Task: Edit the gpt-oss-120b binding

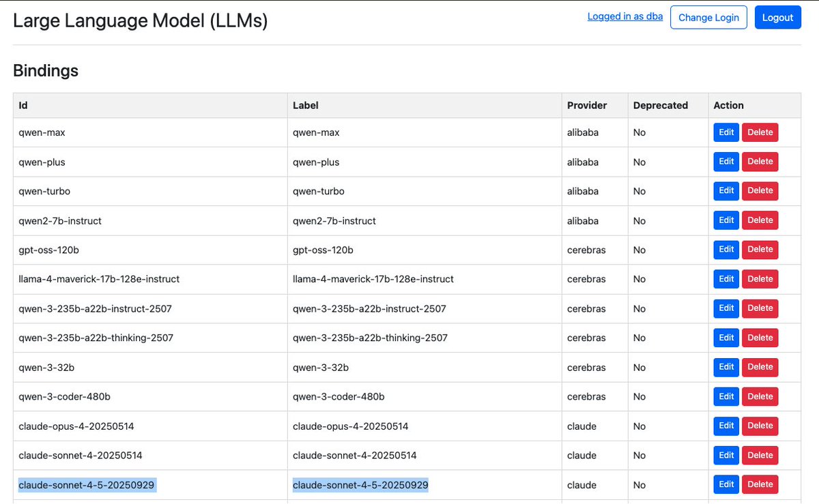Action: 726,250
